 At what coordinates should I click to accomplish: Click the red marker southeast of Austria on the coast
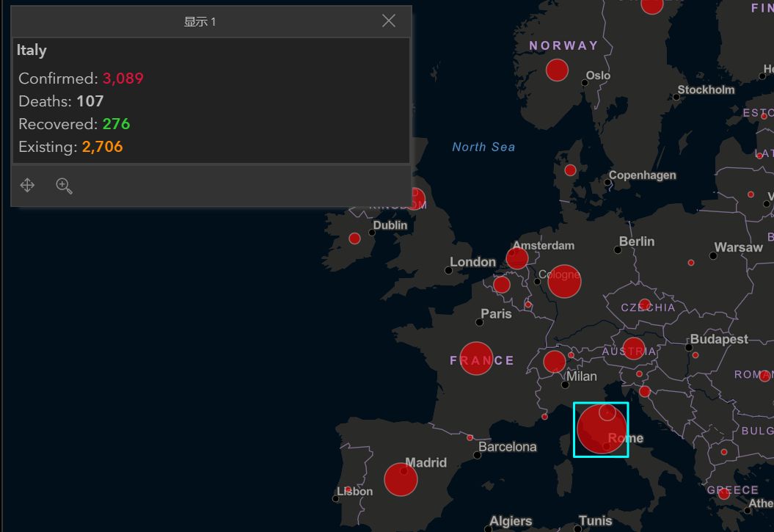tap(644, 391)
